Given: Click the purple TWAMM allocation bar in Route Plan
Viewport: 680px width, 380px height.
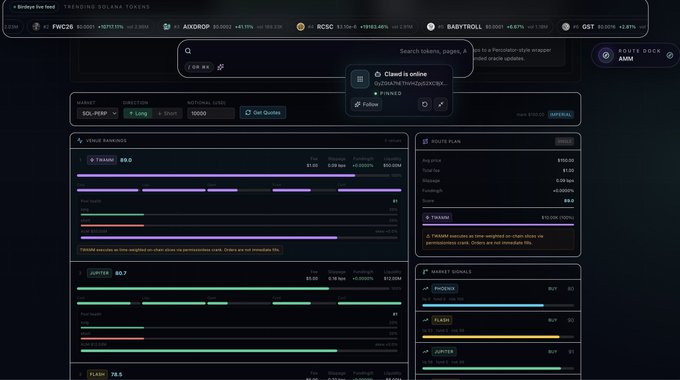Looking at the screenshot, I should click(x=498, y=225).
